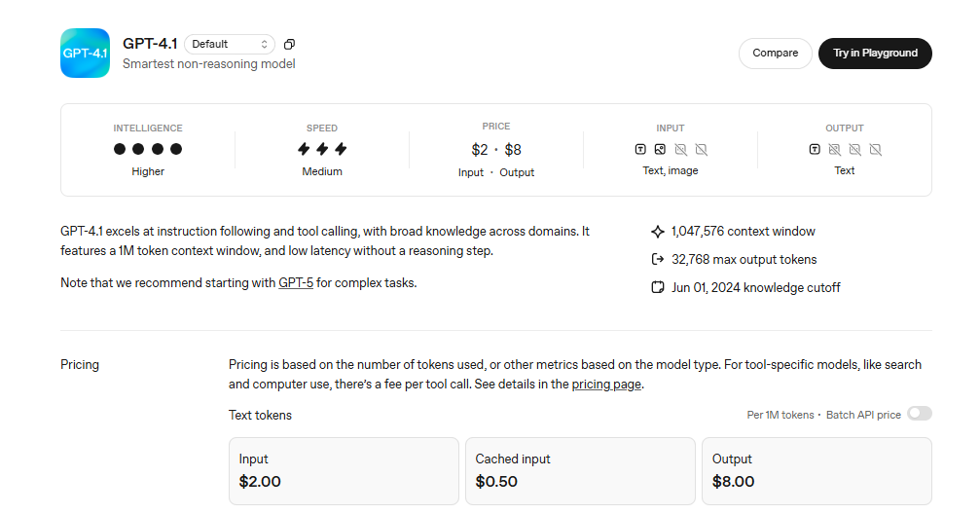Click the text input modality icon
The image size is (980, 514).
(640, 150)
